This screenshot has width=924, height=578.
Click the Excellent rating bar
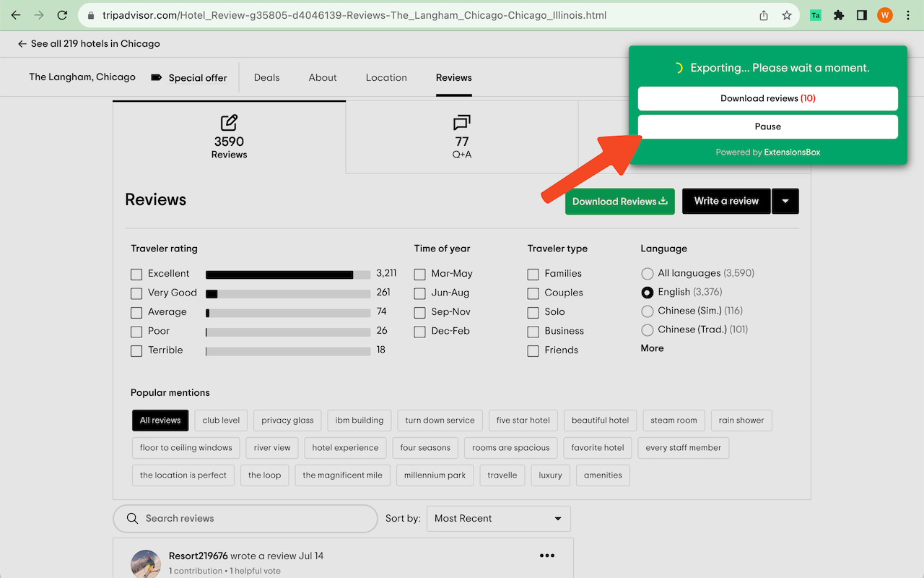(287, 275)
